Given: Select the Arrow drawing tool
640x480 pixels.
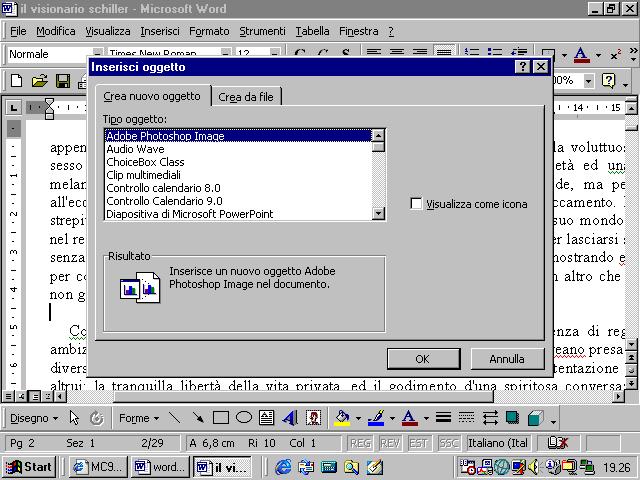Looking at the screenshot, I should pos(198,418).
